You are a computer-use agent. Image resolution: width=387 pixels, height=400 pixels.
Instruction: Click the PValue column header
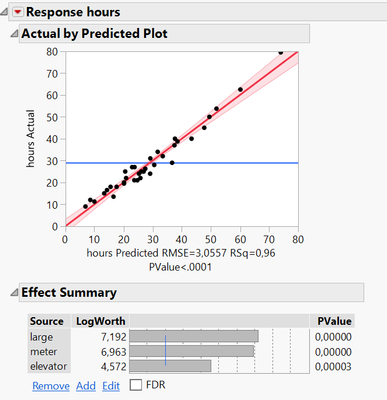click(x=334, y=321)
